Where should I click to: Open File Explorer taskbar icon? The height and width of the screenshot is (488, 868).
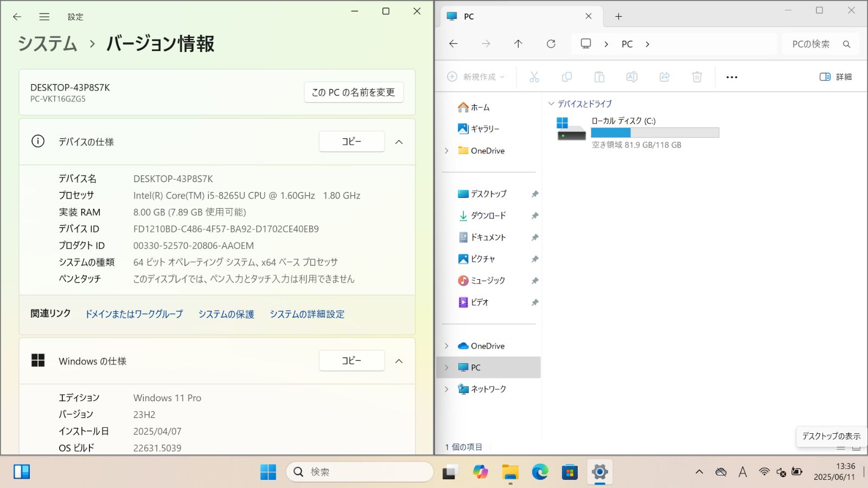[510, 472]
